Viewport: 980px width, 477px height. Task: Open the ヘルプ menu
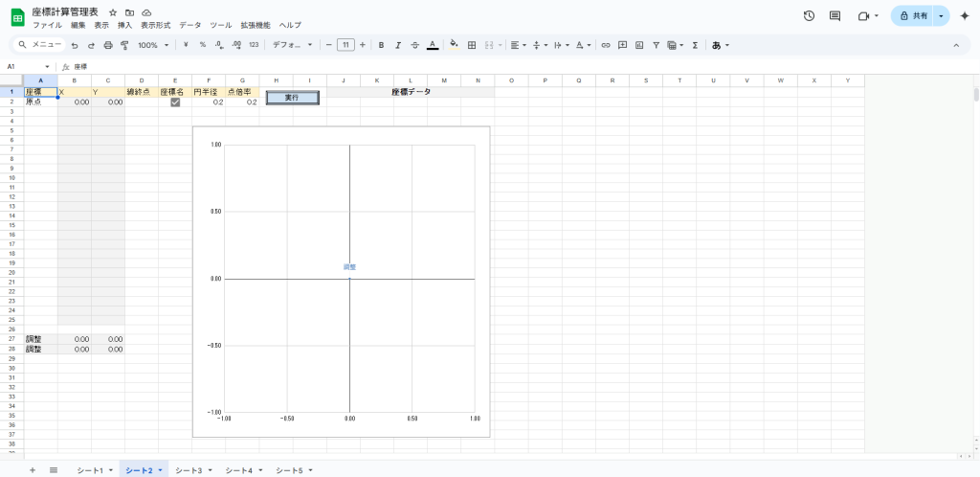[x=290, y=26]
